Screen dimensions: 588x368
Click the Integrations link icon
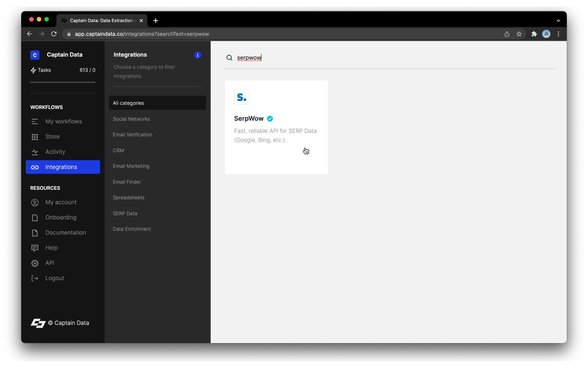point(35,167)
